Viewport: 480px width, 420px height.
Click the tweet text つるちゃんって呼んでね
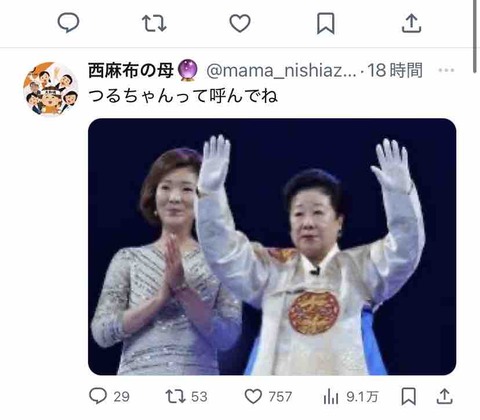point(183,96)
